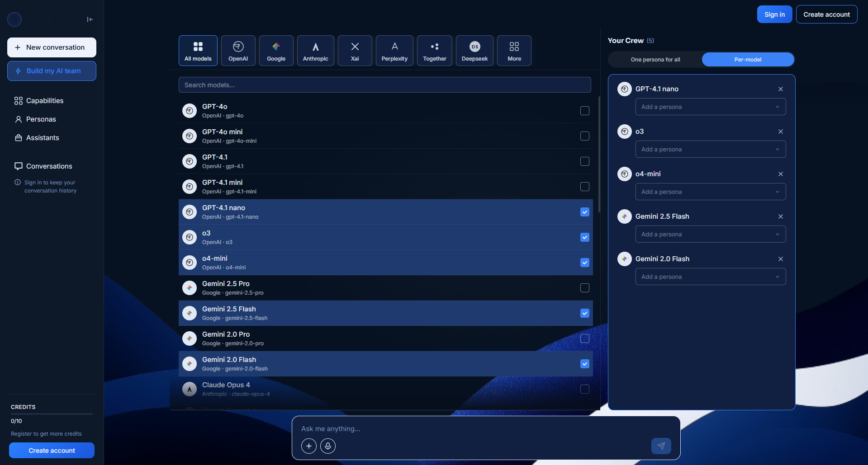Click the Anthropic logo beside Claude Opus 4
Viewport: 868px width, 465px height.
[x=190, y=389]
